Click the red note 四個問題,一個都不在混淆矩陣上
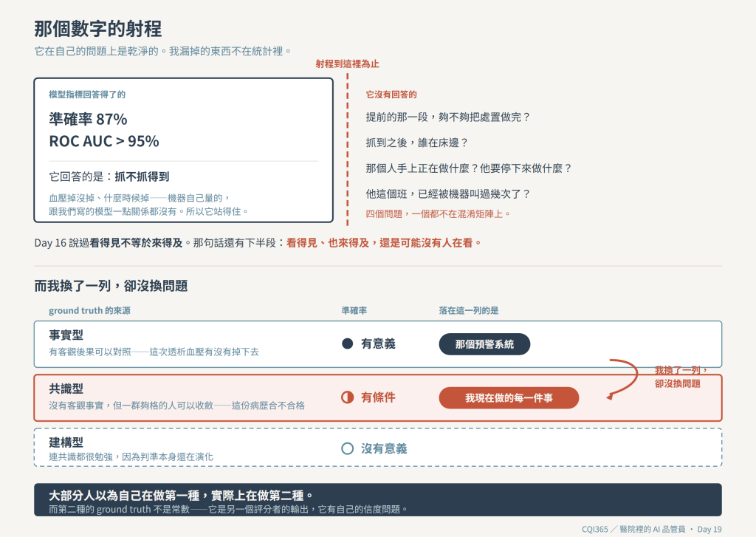756x537 pixels. [x=438, y=213]
